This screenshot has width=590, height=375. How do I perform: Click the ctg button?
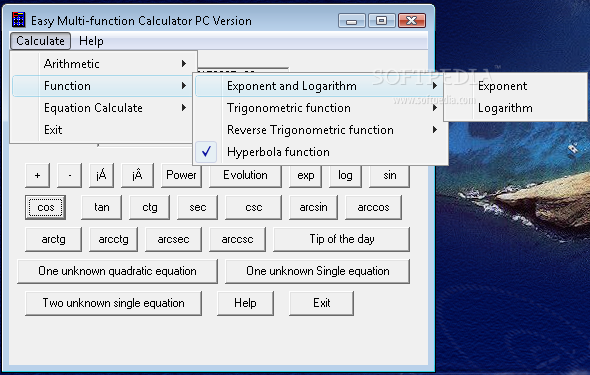click(149, 207)
